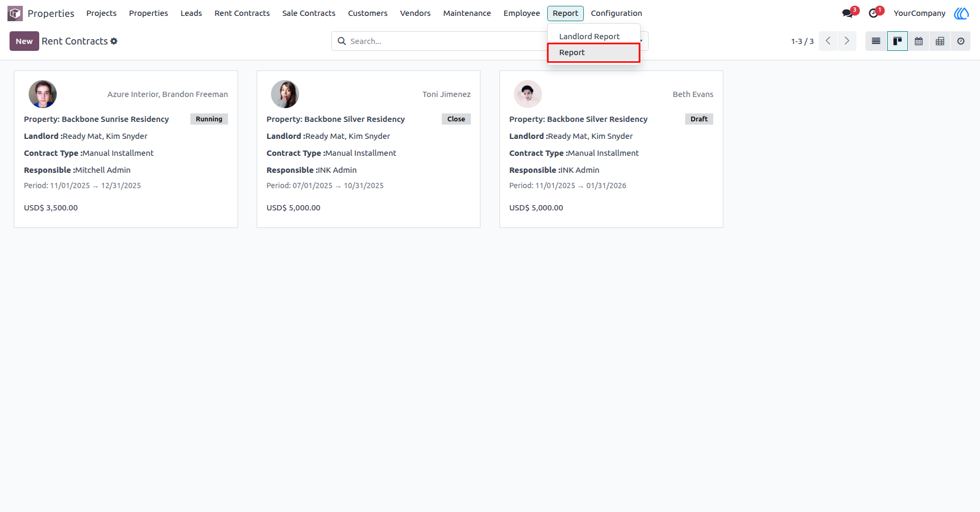Create a New rent contract
980x512 pixels.
(24, 41)
